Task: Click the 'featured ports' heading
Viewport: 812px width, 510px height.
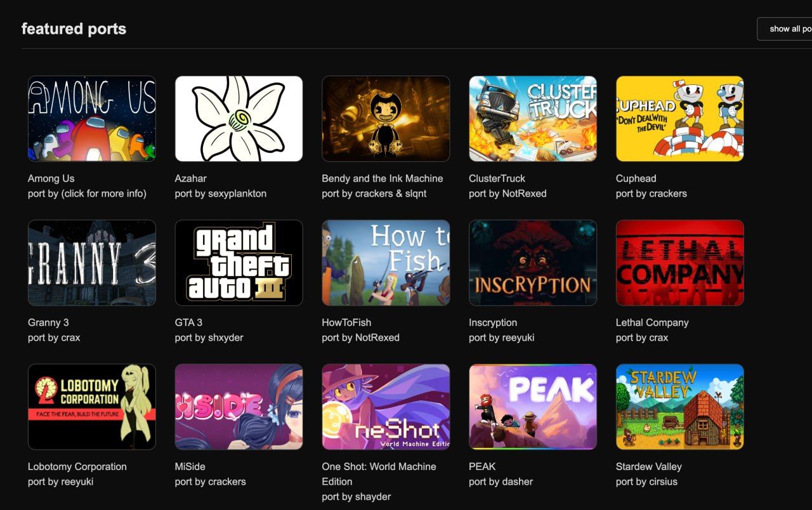Action: [x=74, y=29]
